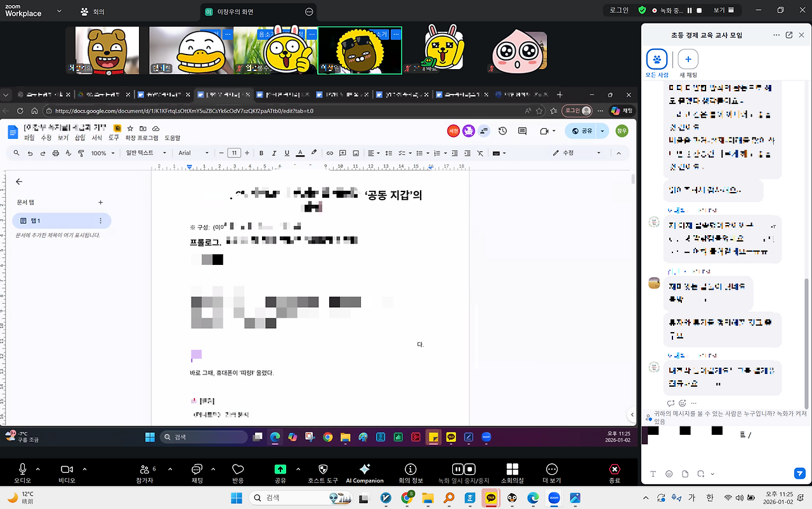Open the text color picker in Docs toolbar
Viewport: 812px width, 509px height.
299,152
